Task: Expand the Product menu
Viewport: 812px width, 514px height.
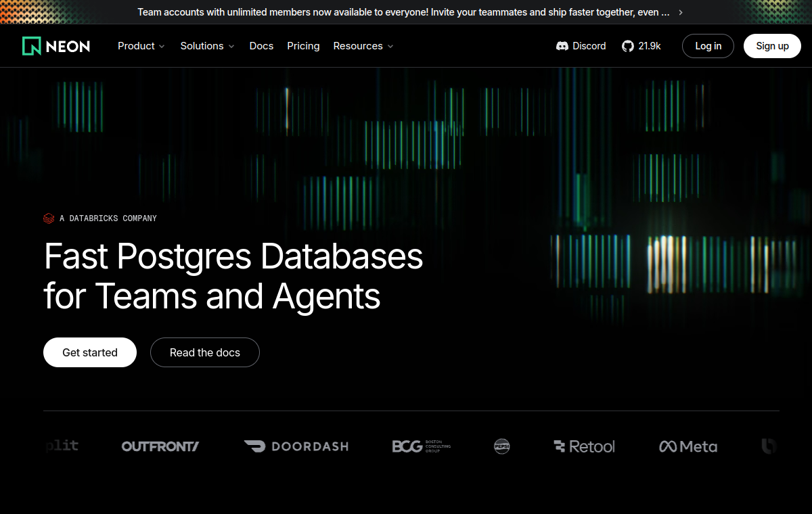Action: click(x=141, y=46)
